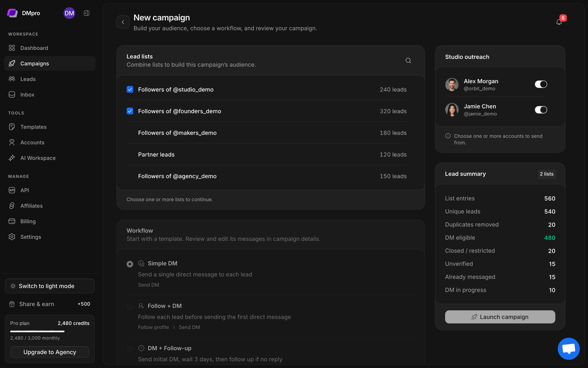Viewport: 588px width, 368px height.
Task: Switch to light mode
Action: point(50,286)
